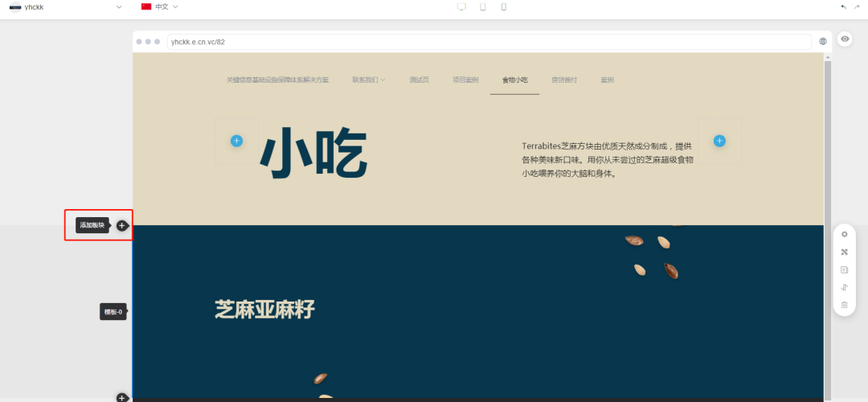Click the vertical scrollbar of page preview
Viewport: 868px width, 402px height.
click(828, 227)
